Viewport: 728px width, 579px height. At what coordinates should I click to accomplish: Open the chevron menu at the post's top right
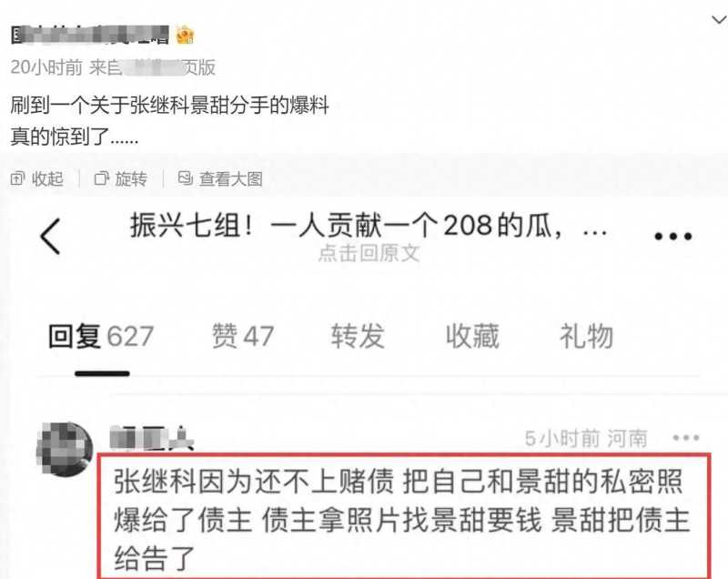[719, 19]
